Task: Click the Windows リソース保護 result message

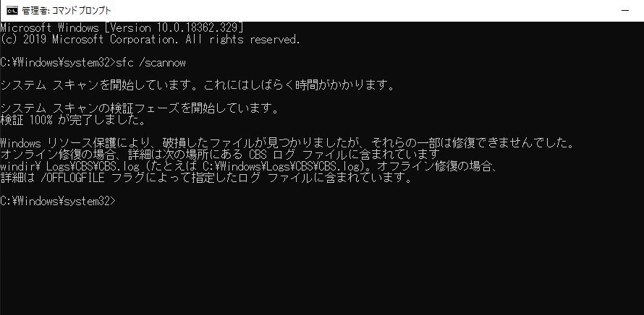Action: (x=287, y=144)
